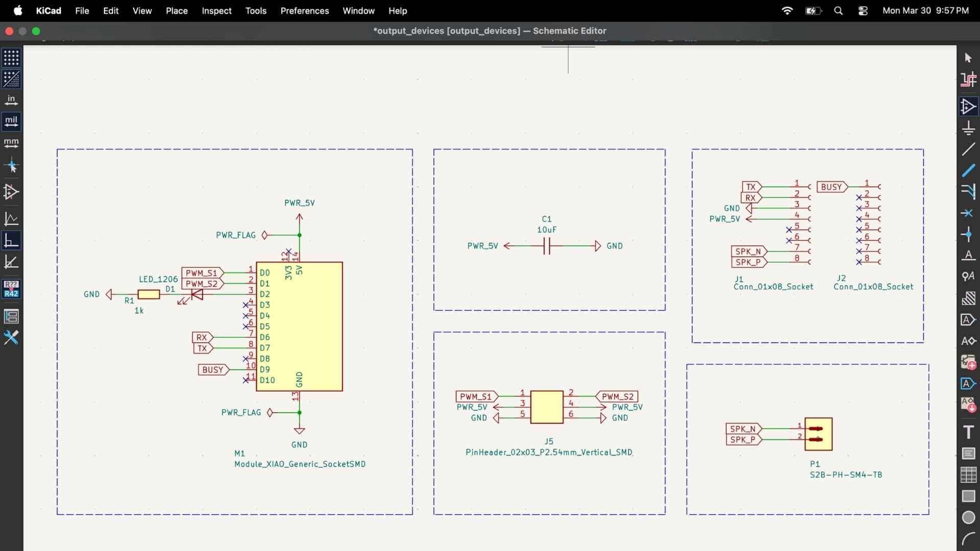
Task: Open the Place menu
Action: pyautogui.click(x=177, y=11)
